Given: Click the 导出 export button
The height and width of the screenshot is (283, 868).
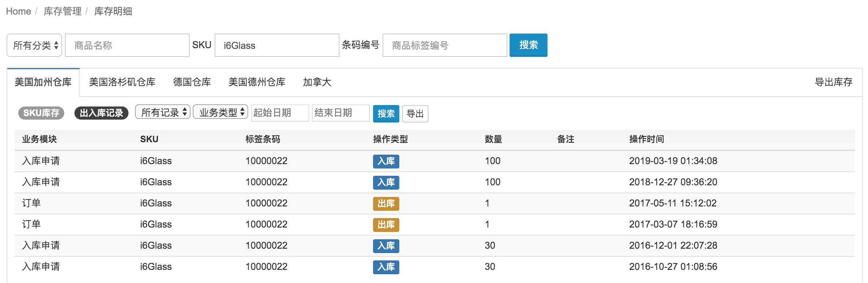Looking at the screenshot, I should pos(415,114).
